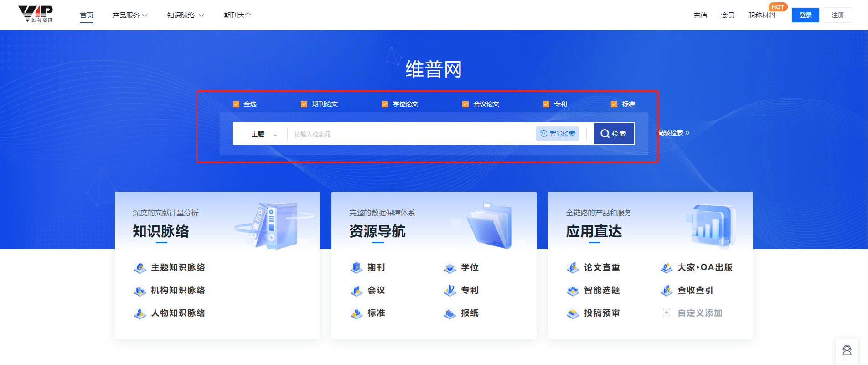Click the 自定义添加 plus icon
868x365 pixels.
(666, 313)
